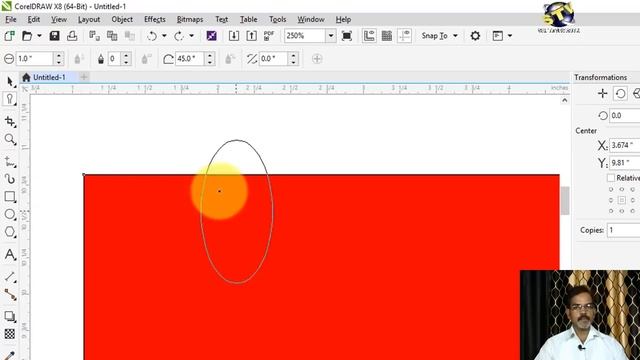Select the Freehand tool
Image resolution: width=640 pixels, height=360 pixels.
(10, 162)
